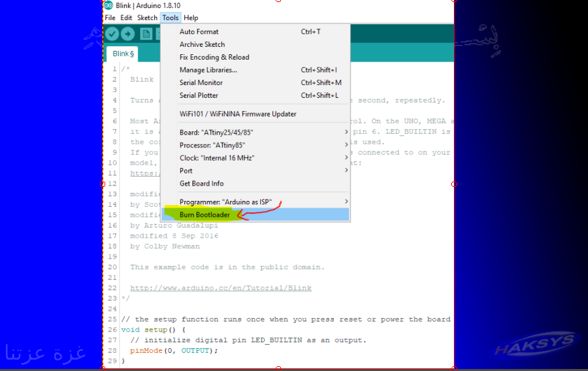The width and height of the screenshot is (588, 371).
Task: Click the Upload arrow toolbar icon
Action: [x=128, y=34]
